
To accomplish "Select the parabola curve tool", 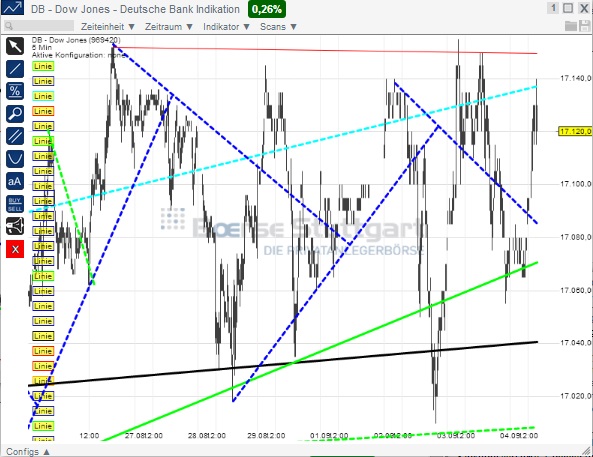I will (x=15, y=159).
